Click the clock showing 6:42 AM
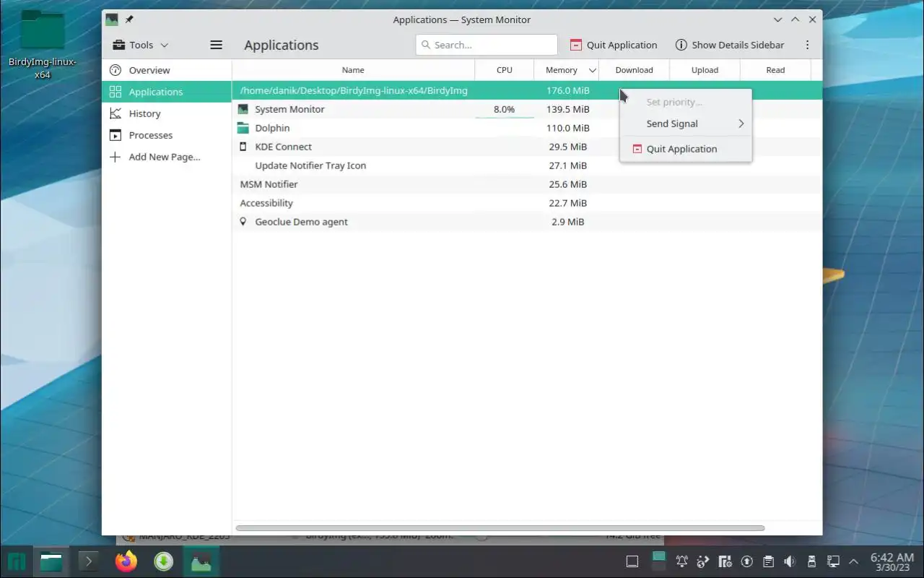Screen dimensions: 924x578 tap(892, 561)
